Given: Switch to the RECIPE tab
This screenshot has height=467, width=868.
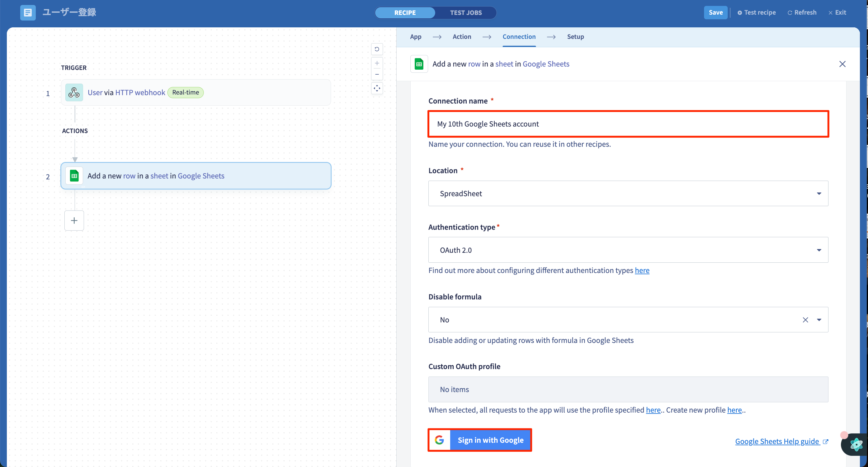Looking at the screenshot, I should click(405, 13).
